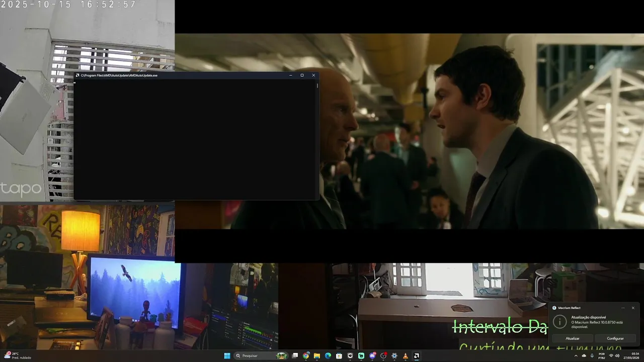Click Configurar in Macrium Reflect notification
Screen dimensions: 644x362
[615, 338]
